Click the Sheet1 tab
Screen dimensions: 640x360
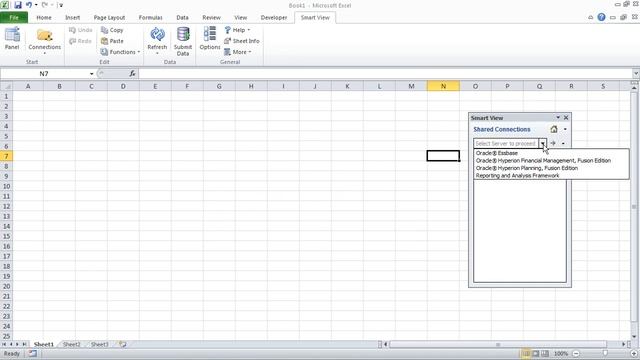coord(43,344)
